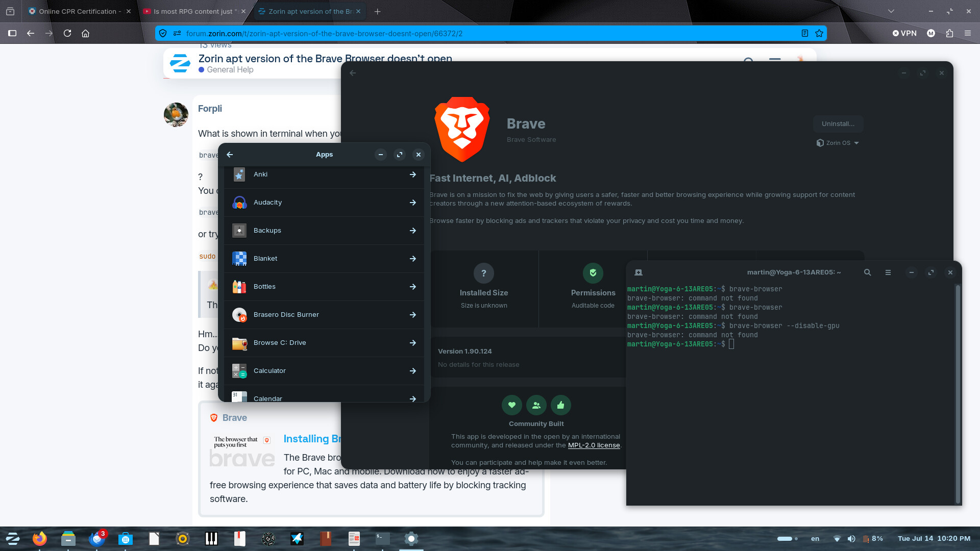
Task: Show the list of all tabs
Action: pyautogui.click(x=891, y=11)
